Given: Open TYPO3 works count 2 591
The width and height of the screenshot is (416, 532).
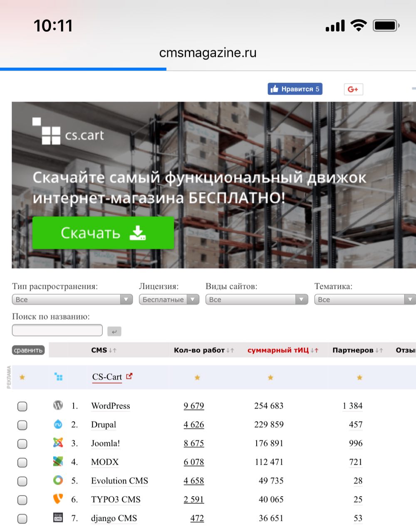Looking at the screenshot, I should pyautogui.click(x=194, y=500).
